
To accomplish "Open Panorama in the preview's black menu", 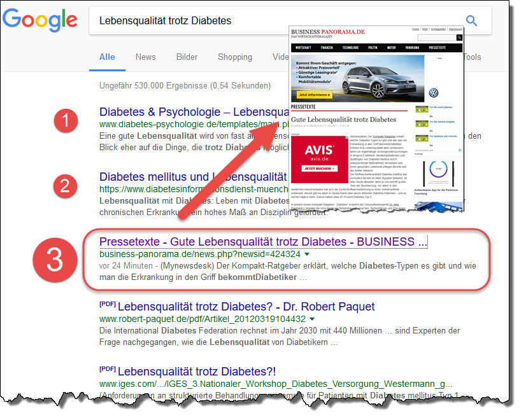I will pos(412,48).
